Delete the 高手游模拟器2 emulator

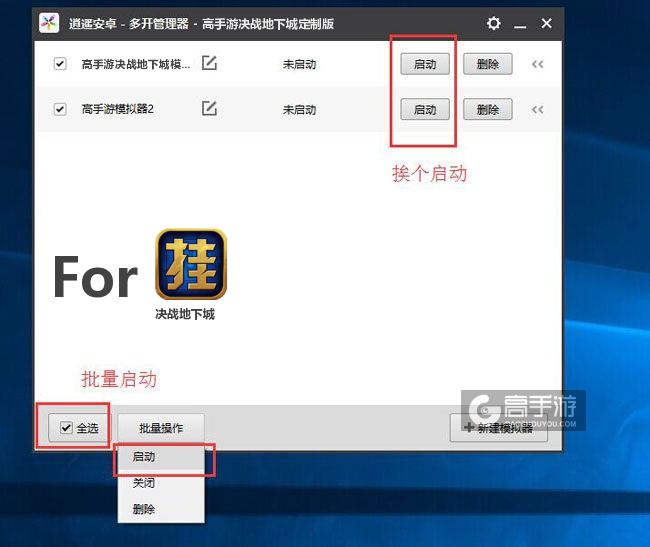tap(488, 110)
